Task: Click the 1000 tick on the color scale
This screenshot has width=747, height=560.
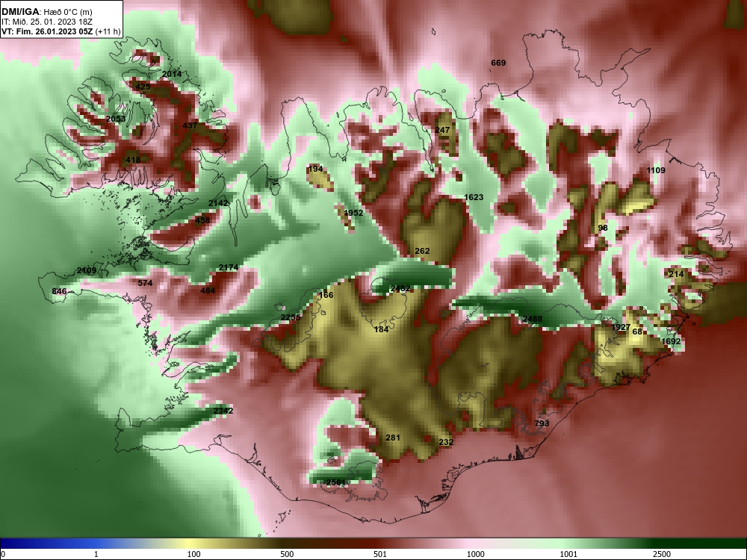Action: 476,554
